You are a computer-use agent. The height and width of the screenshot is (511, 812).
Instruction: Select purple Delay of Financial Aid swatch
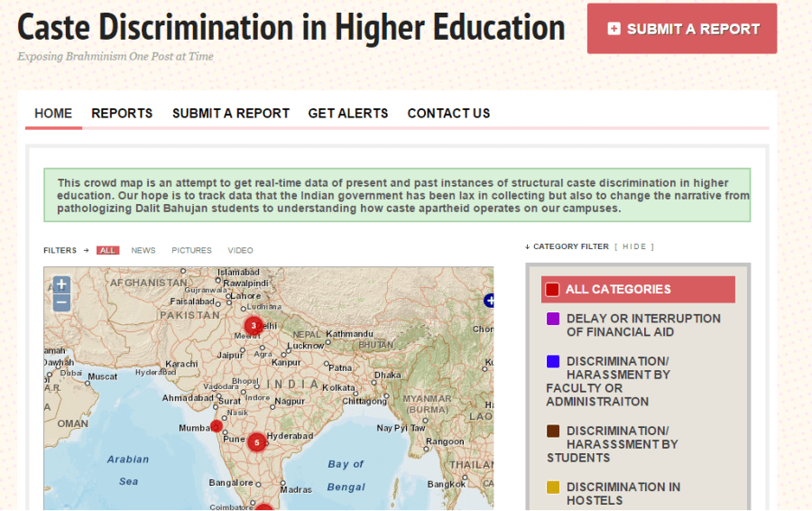tap(553, 319)
